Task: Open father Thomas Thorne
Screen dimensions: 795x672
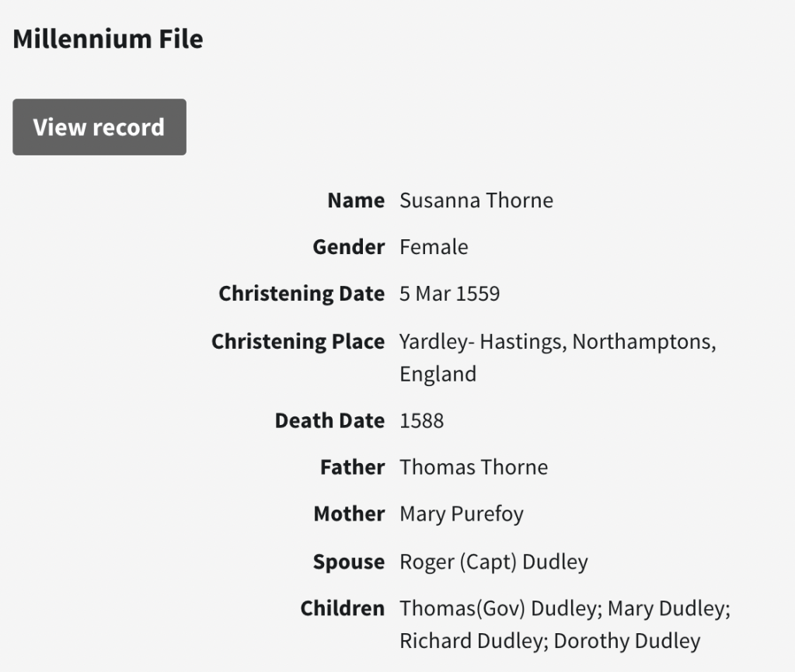Action: (x=473, y=468)
